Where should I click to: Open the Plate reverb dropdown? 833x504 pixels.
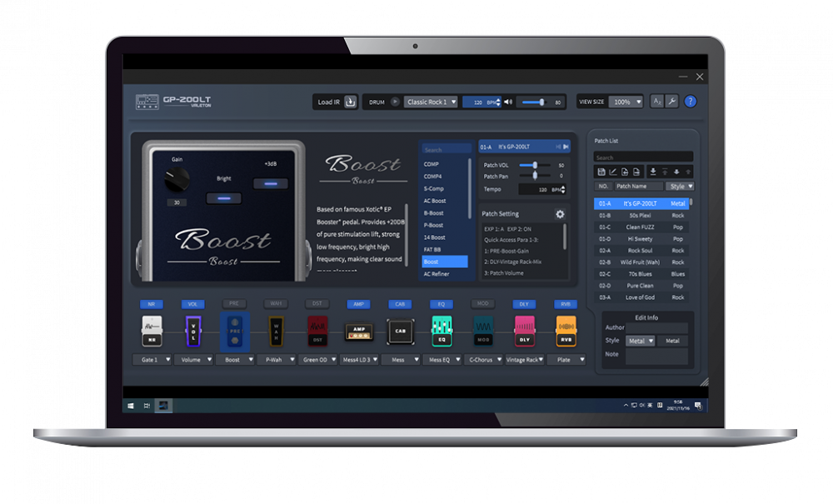tap(566, 360)
